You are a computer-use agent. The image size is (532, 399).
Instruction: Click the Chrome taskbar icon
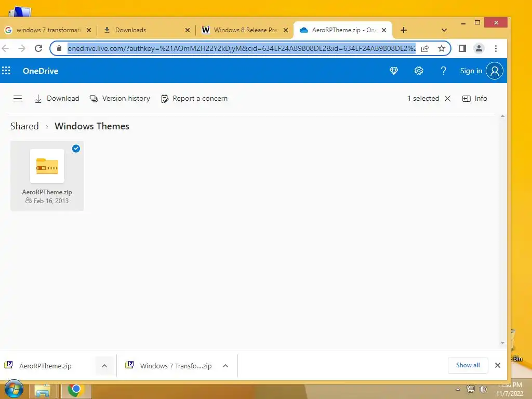point(76,391)
